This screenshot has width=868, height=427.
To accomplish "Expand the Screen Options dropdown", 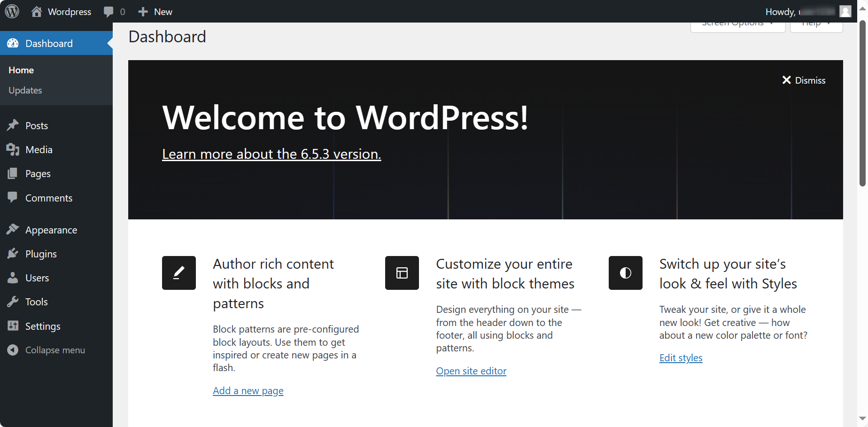I will [738, 27].
